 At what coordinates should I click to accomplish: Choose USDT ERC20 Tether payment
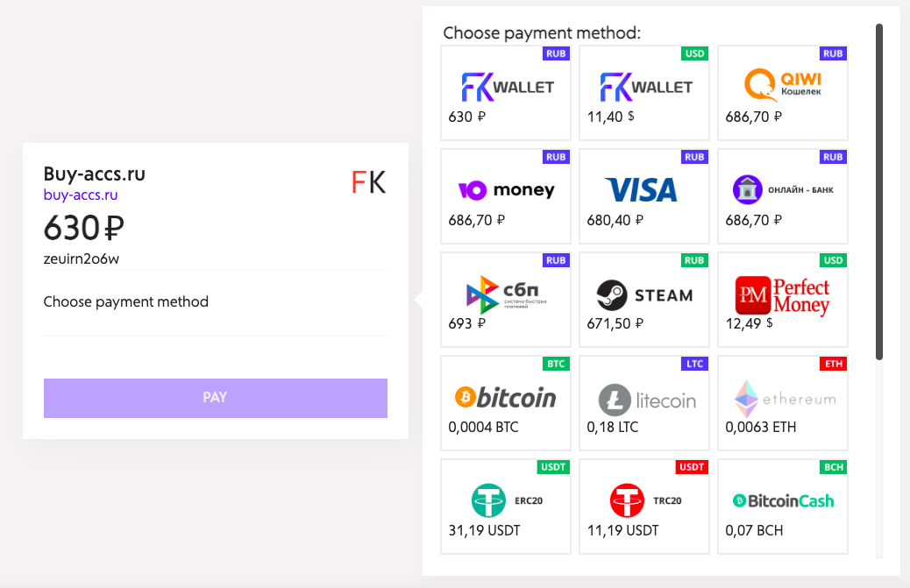(506, 507)
